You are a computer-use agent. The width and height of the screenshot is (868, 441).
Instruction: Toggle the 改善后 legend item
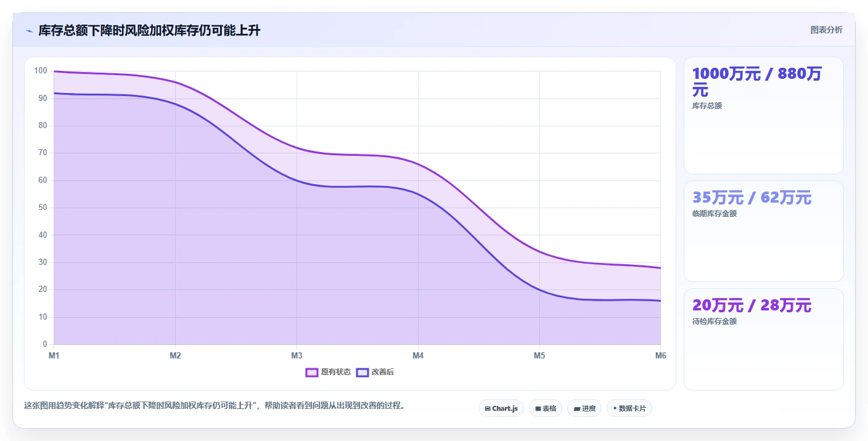tap(375, 372)
